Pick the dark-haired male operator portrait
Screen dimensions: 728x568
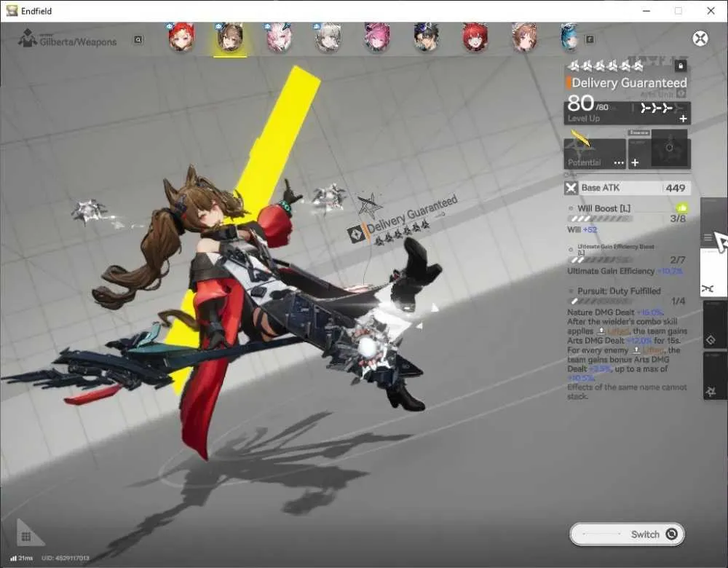(426, 37)
